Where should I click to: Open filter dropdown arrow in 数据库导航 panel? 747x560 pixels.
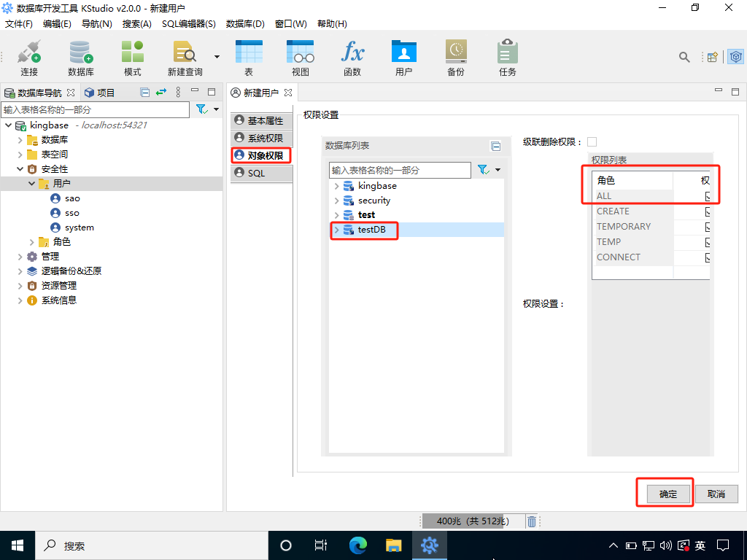tap(216, 109)
